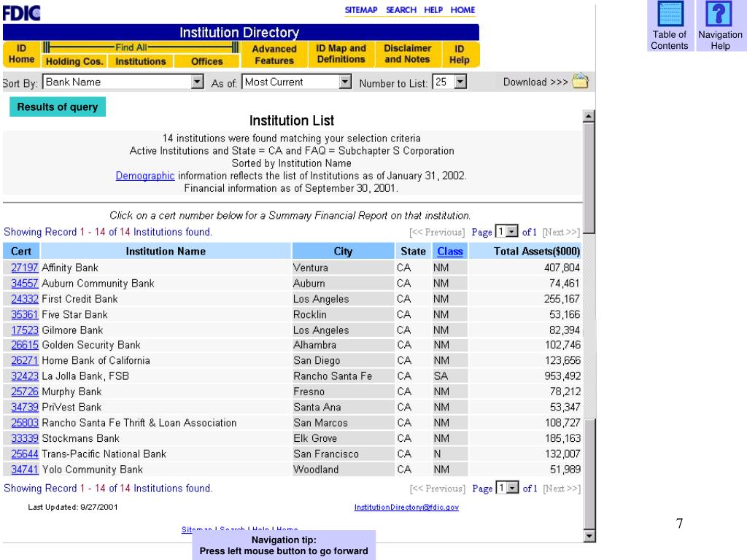Viewport: 747px width, 560px height.
Task: Click the Results of query button
Action: [58, 106]
